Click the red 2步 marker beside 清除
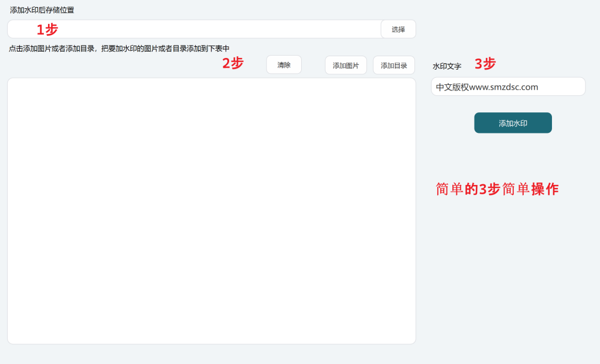 [x=233, y=63]
